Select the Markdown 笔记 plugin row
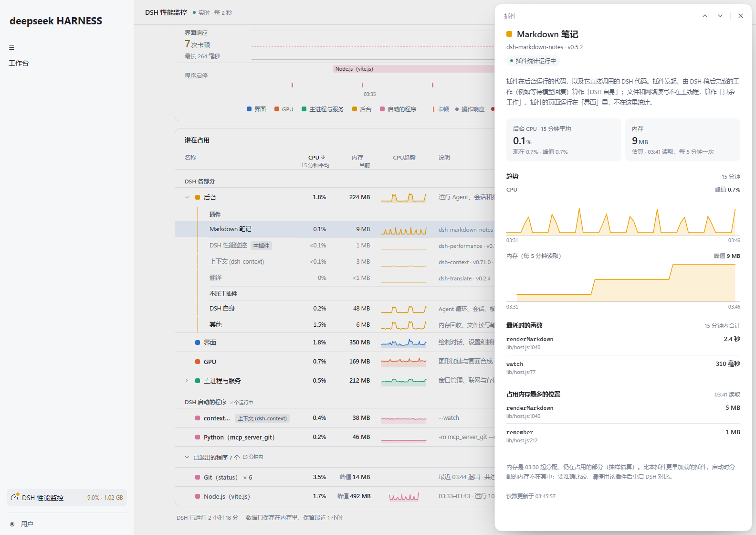 pyautogui.click(x=335, y=229)
